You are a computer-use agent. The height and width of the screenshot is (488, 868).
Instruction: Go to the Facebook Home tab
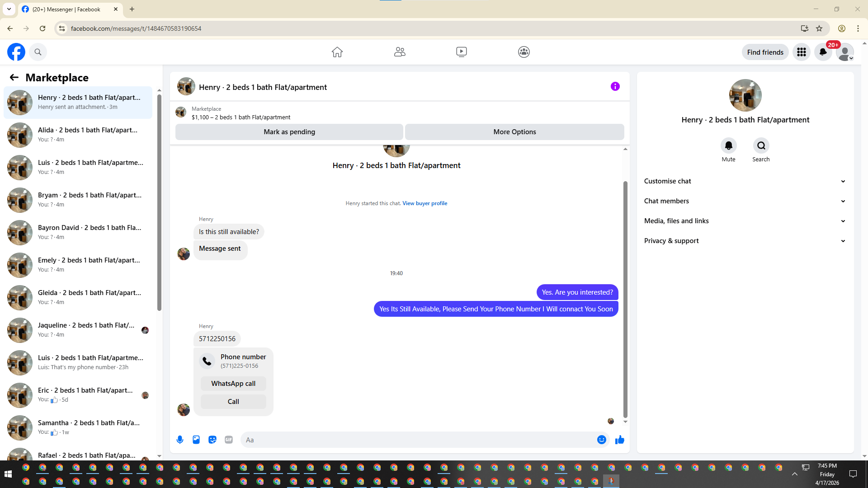337,52
